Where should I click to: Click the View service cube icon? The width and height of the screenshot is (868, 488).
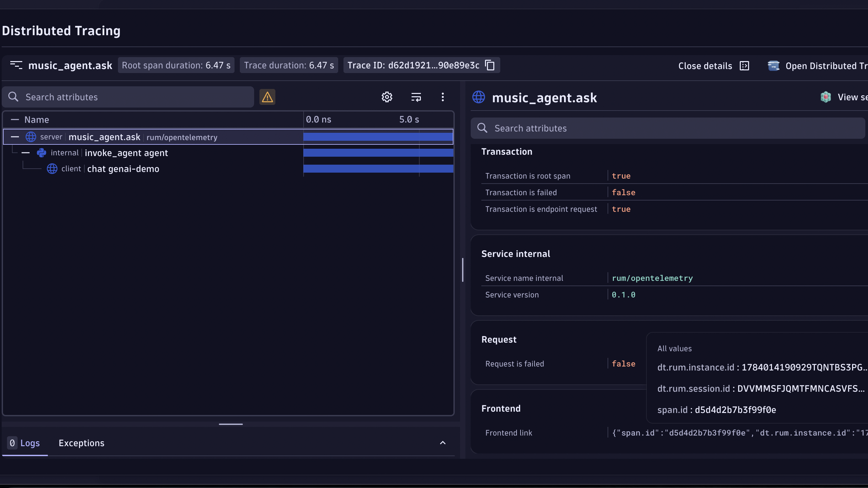point(825,97)
